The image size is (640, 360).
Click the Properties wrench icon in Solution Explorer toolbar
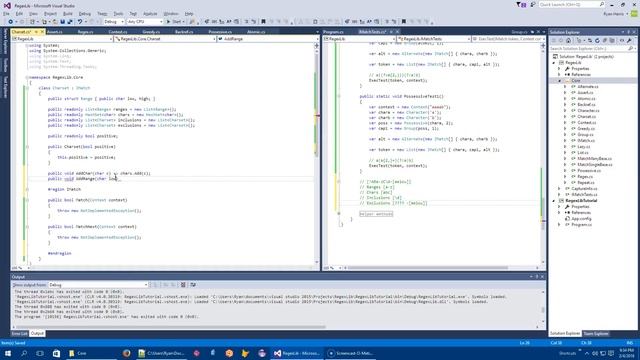[629, 40]
